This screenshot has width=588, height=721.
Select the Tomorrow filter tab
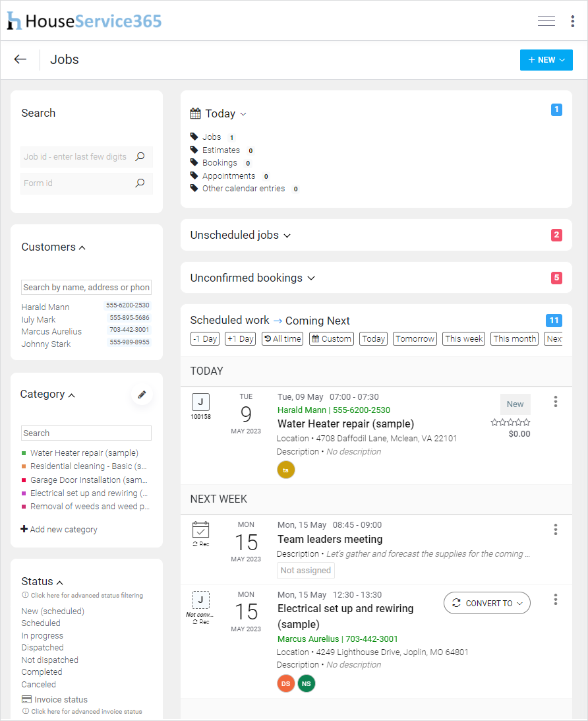(415, 339)
